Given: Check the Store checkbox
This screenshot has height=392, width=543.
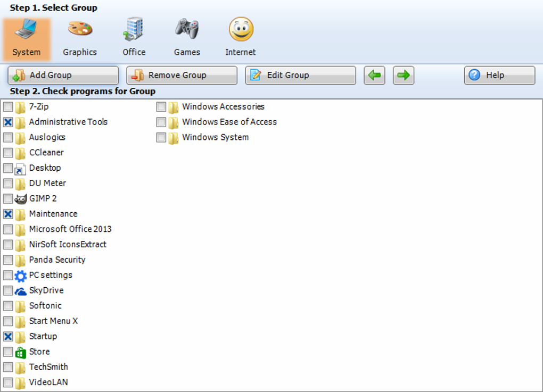Looking at the screenshot, I should click(x=8, y=352).
